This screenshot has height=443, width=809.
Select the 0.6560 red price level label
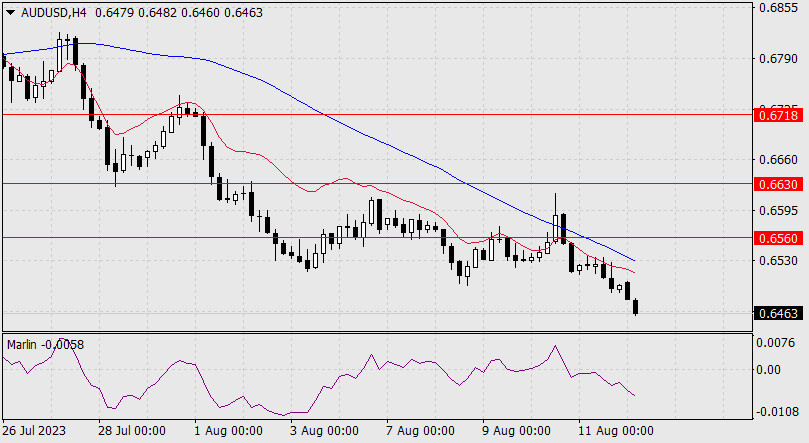click(778, 238)
